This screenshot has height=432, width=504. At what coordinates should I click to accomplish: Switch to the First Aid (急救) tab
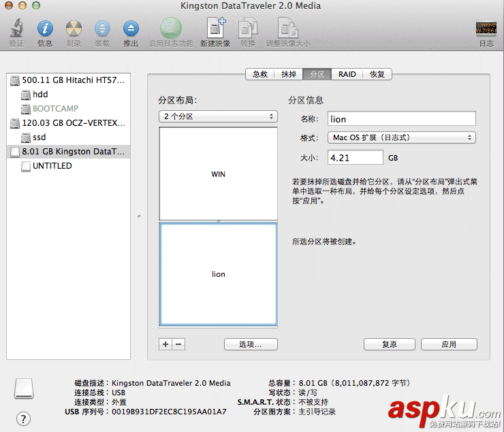click(259, 74)
